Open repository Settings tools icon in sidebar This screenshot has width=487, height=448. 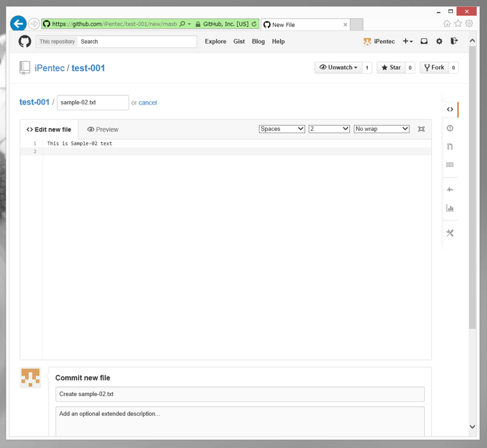[x=450, y=233]
